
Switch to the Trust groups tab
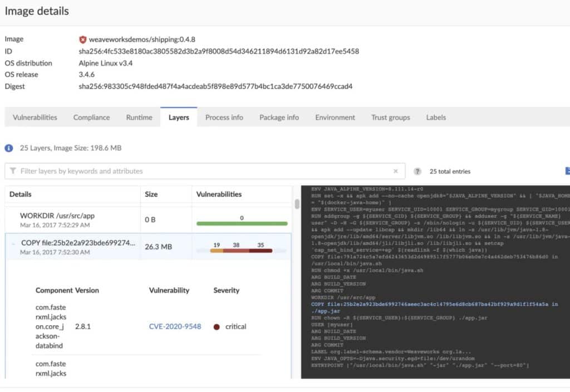(x=391, y=117)
